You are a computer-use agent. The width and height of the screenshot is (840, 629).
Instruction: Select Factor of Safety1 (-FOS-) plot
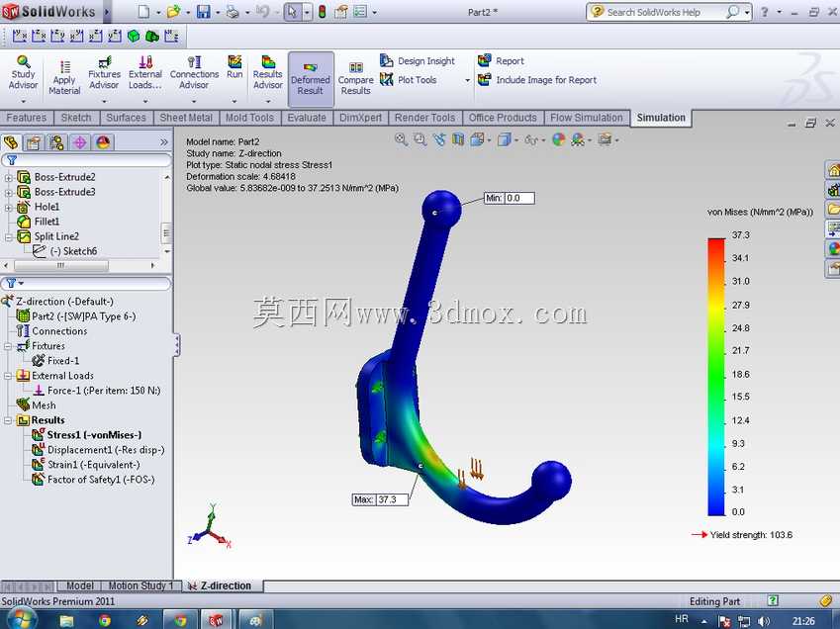click(x=93, y=480)
